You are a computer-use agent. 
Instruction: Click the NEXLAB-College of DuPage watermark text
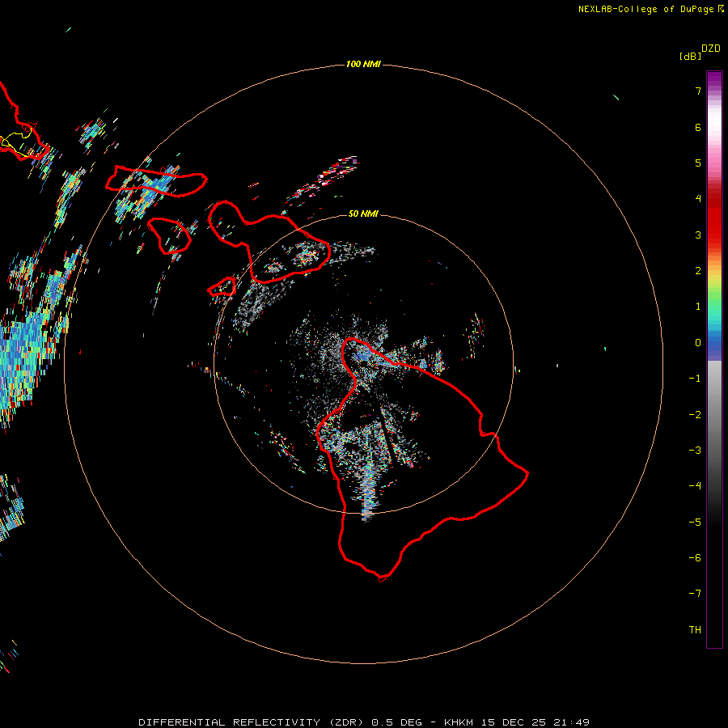point(651,9)
